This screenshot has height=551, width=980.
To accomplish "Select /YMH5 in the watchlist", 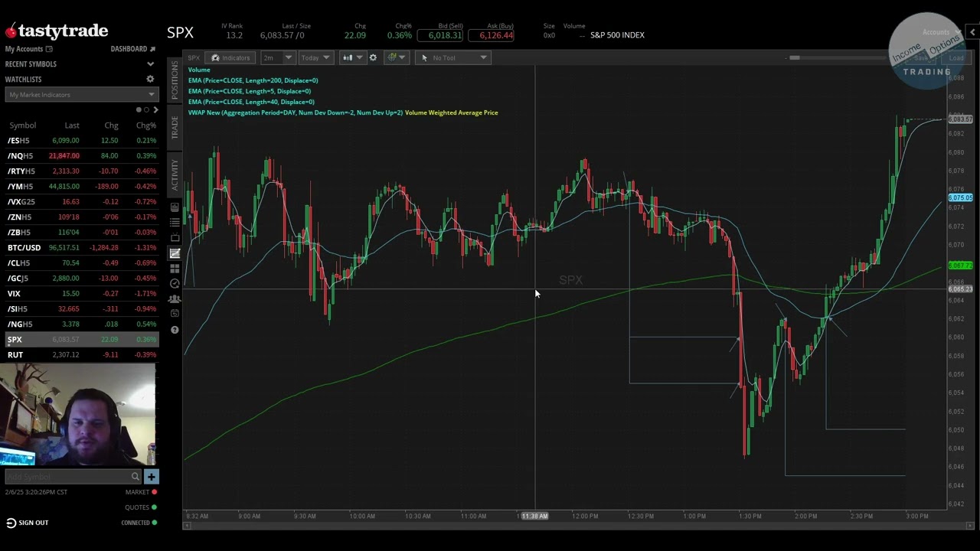I will [x=81, y=187].
